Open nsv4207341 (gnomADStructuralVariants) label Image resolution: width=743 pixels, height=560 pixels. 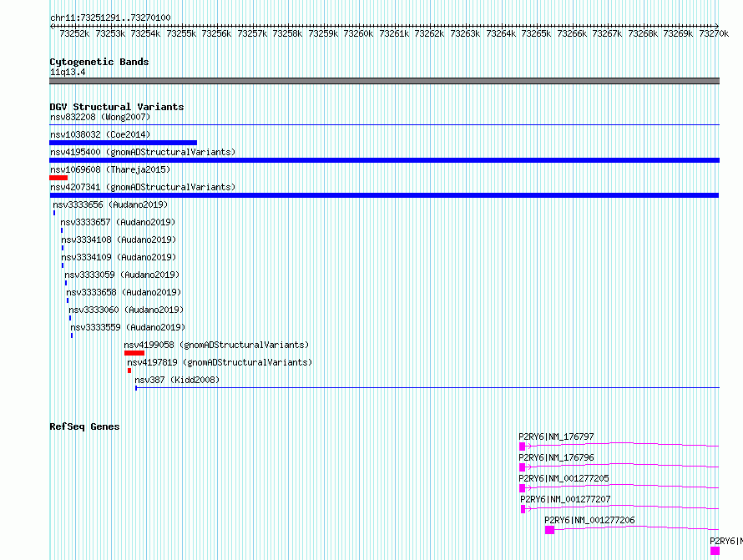click(143, 187)
